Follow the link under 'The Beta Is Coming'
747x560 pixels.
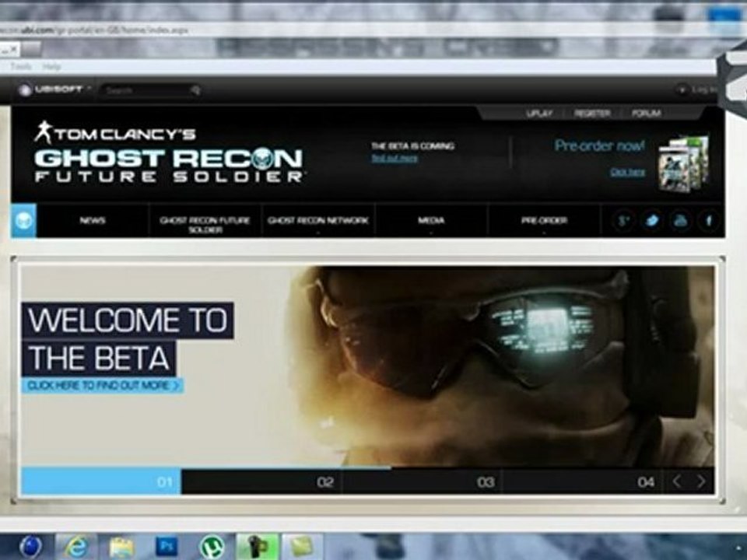point(395,158)
